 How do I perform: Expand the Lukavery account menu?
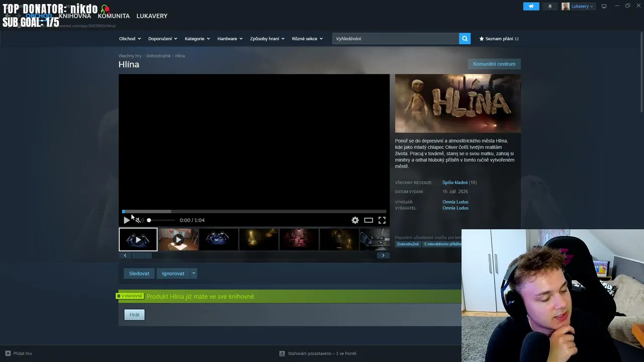578,6
